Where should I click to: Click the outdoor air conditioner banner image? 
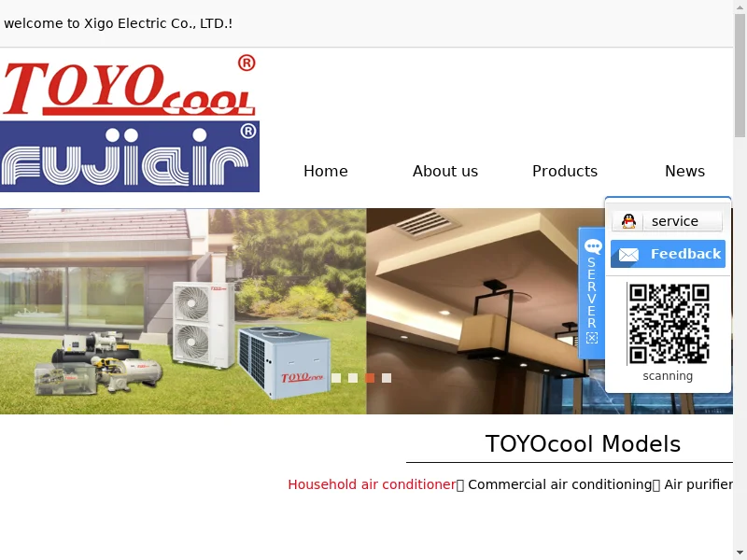coord(183,312)
